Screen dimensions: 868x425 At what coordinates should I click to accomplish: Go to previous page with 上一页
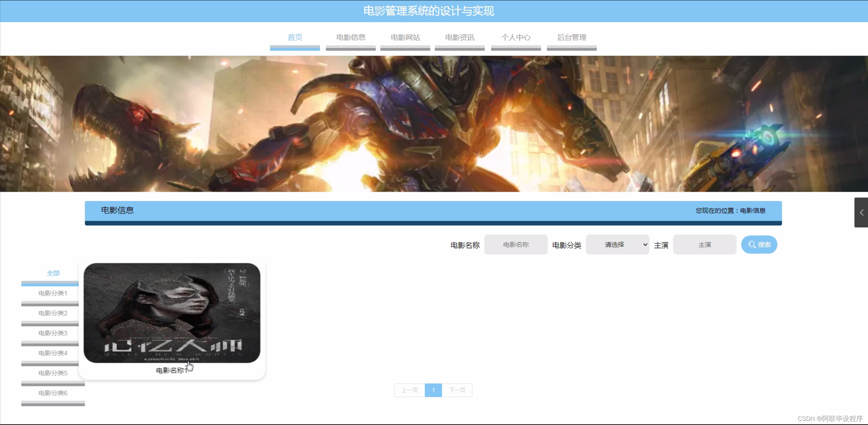point(410,390)
